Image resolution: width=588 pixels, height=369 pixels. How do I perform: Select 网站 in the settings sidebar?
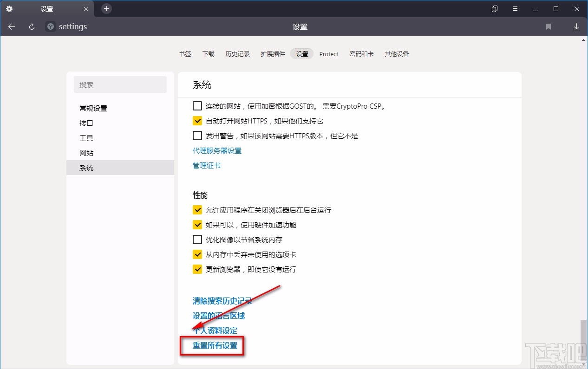point(86,153)
